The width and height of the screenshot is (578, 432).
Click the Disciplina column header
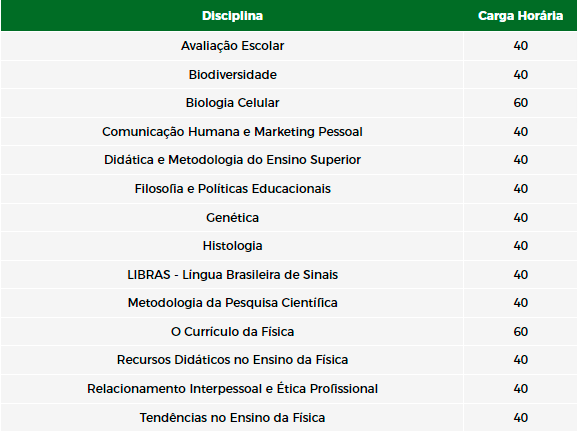[232, 16]
